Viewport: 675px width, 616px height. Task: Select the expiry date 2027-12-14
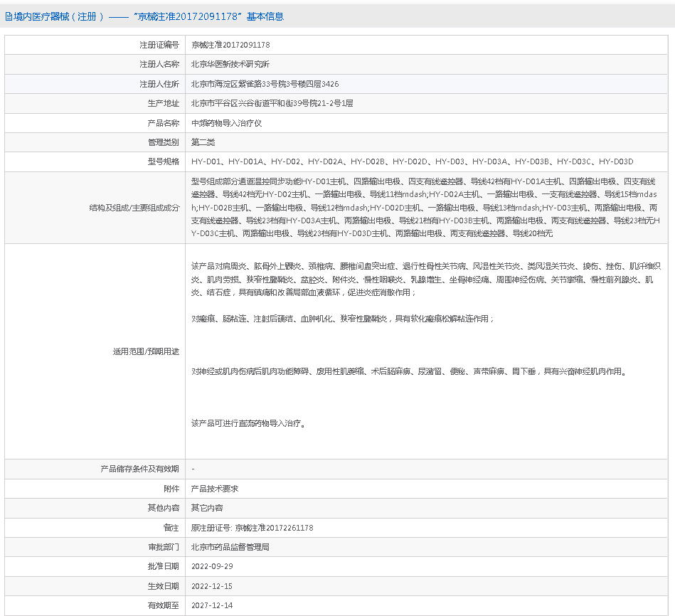(x=212, y=605)
